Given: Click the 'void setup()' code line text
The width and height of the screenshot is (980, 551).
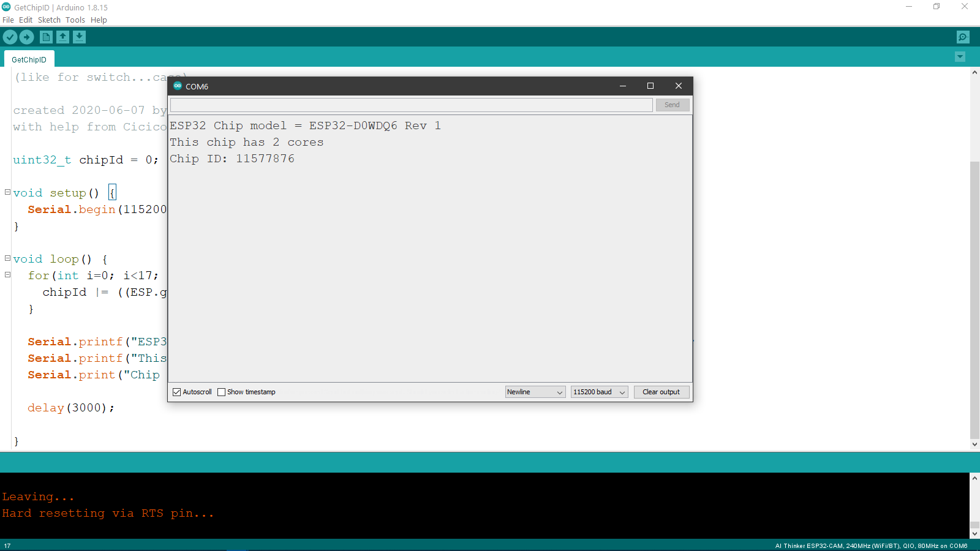Looking at the screenshot, I should coord(65,193).
